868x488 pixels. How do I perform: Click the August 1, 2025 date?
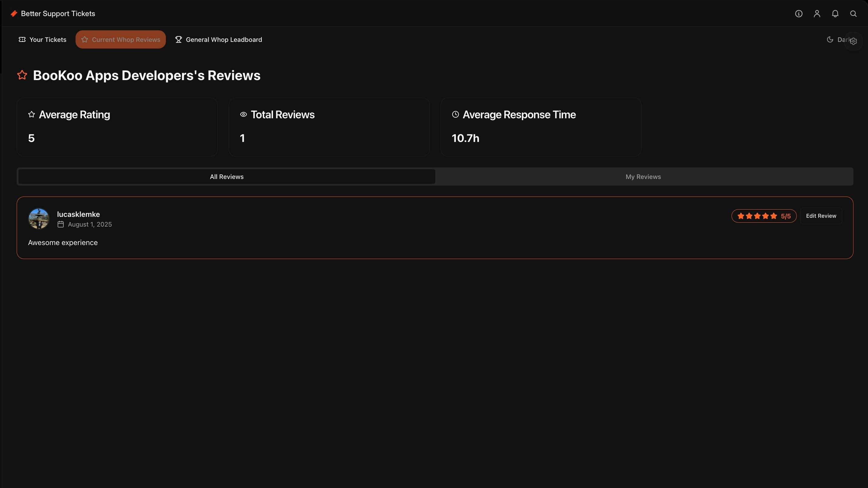pos(90,224)
